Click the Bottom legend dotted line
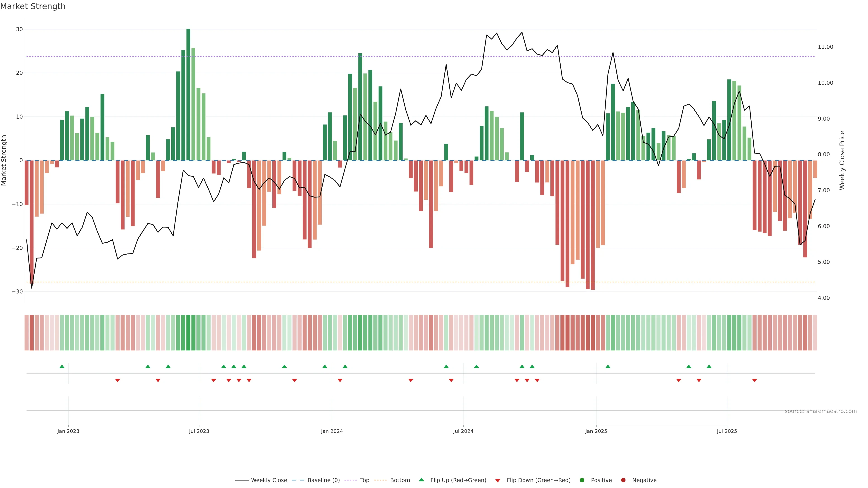This screenshot has height=488, width=868. [380, 480]
